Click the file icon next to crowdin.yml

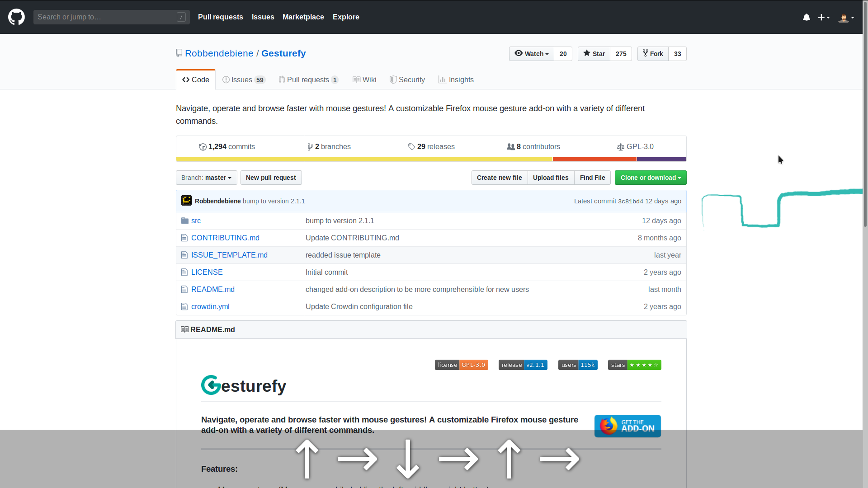click(x=184, y=306)
